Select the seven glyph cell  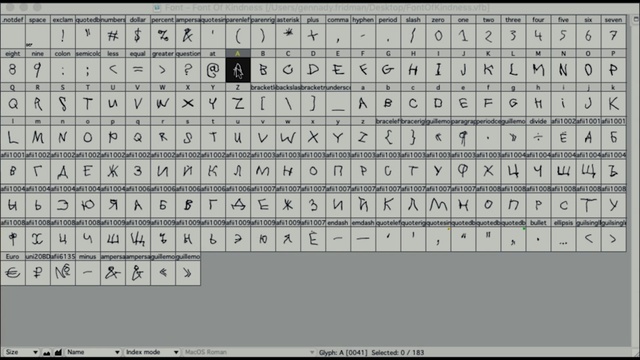(613, 33)
